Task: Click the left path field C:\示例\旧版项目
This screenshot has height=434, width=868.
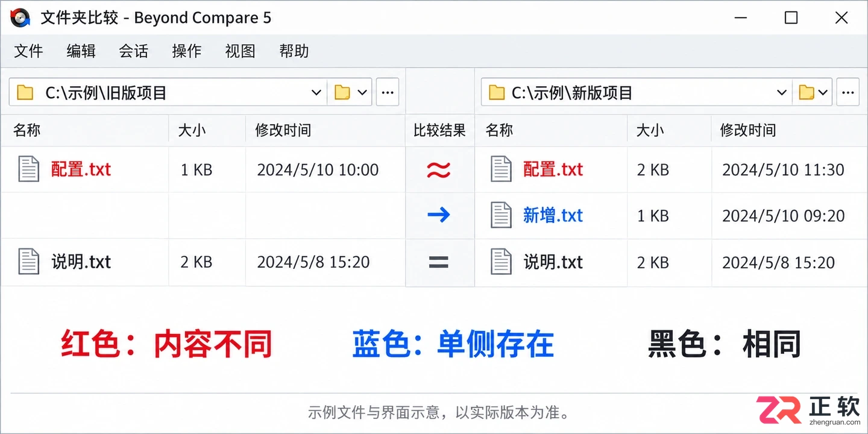Action: pyautogui.click(x=168, y=92)
